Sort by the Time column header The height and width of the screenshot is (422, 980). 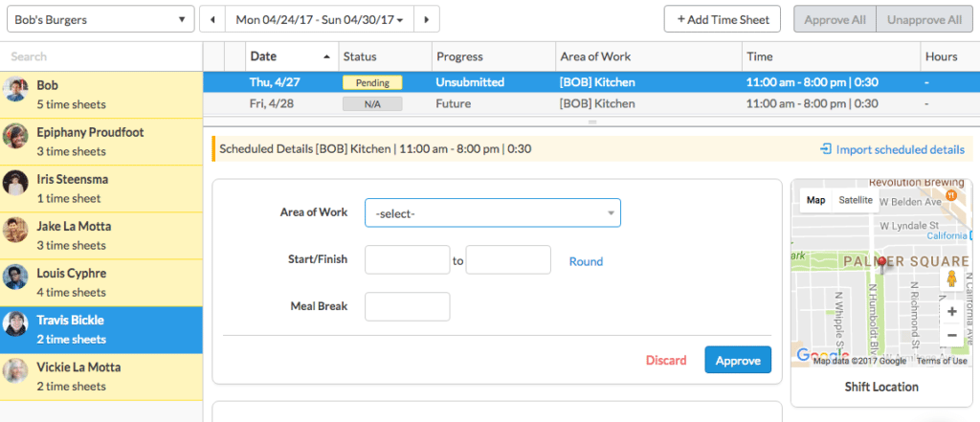pos(832,56)
